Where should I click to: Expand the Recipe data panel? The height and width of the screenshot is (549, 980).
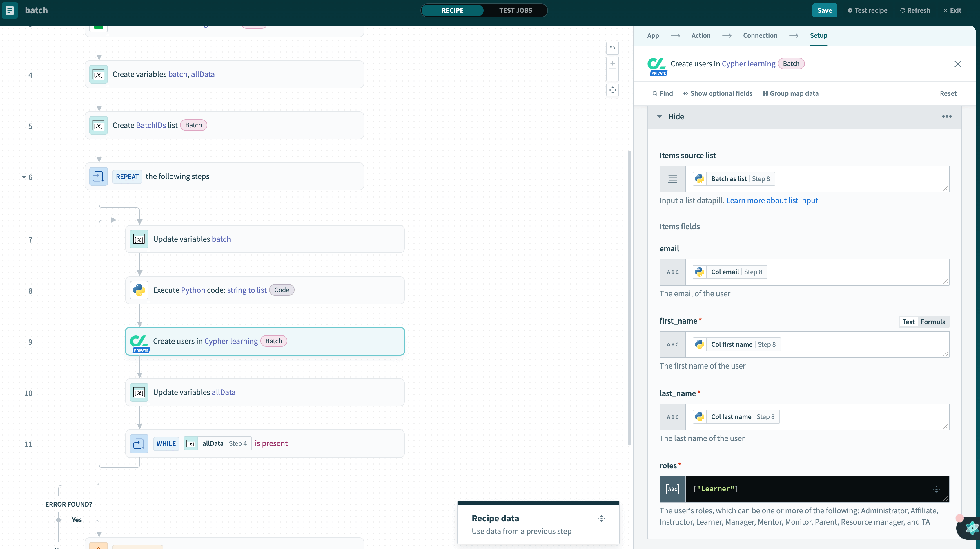(x=601, y=519)
